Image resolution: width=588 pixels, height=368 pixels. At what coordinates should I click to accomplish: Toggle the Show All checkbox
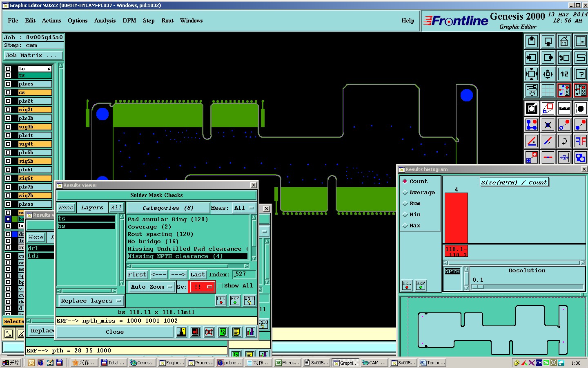pyautogui.click(x=220, y=286)
